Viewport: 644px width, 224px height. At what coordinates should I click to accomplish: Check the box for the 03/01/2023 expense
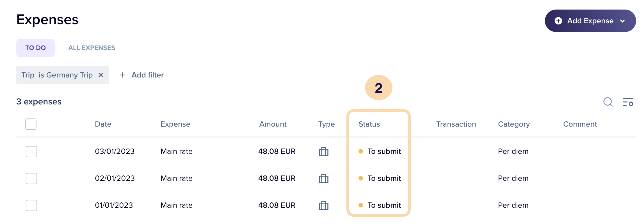tap(31, 152)
